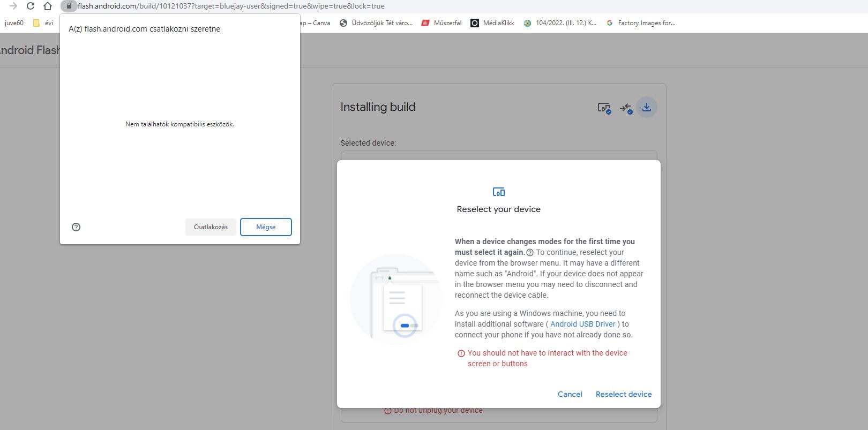The width and height of the screenshot is (868, 430).
Task: Click the flash.android.com URL in address bar
Action: [x=231, y=6]
